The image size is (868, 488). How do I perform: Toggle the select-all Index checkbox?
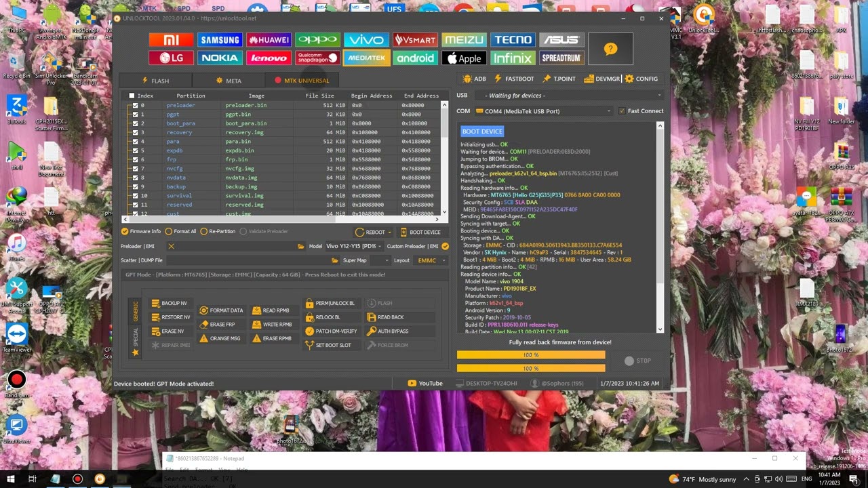click(x=132, y=96)
